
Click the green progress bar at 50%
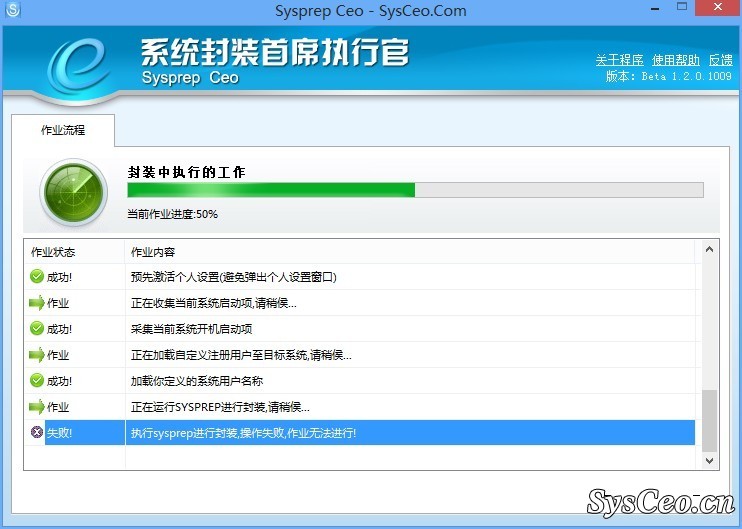click(415, 190)
